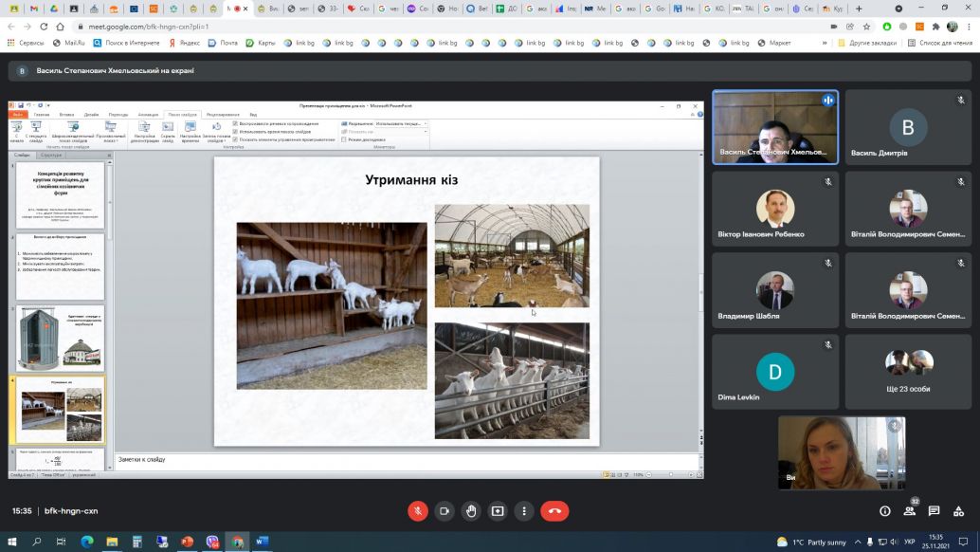Screen dimensions: 980x552
Task: Bookmark this page with the star icon
Action: pyautogui.click(x=866, y=27)
